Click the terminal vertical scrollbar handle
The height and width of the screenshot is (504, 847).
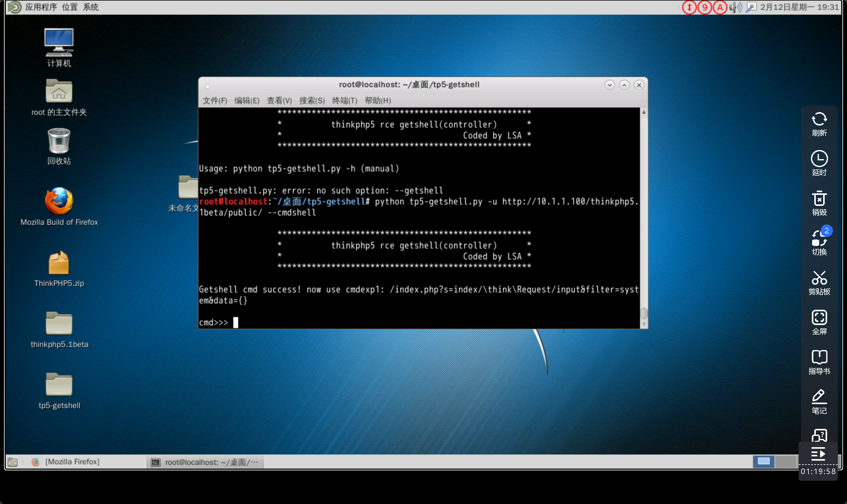tap(643, 313)
